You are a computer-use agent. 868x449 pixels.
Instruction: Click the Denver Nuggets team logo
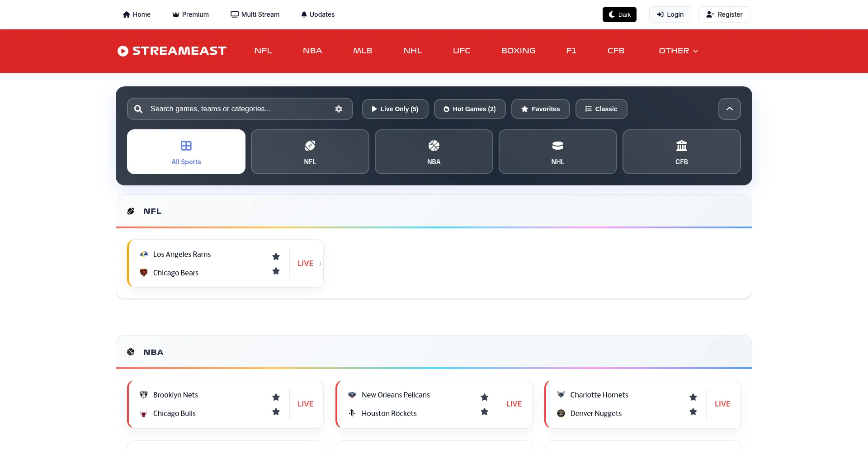561,413
